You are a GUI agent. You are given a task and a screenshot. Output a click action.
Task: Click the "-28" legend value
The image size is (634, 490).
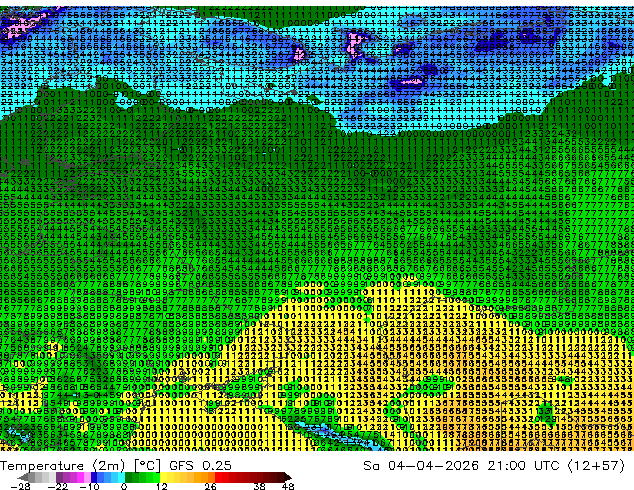[20, 486]
